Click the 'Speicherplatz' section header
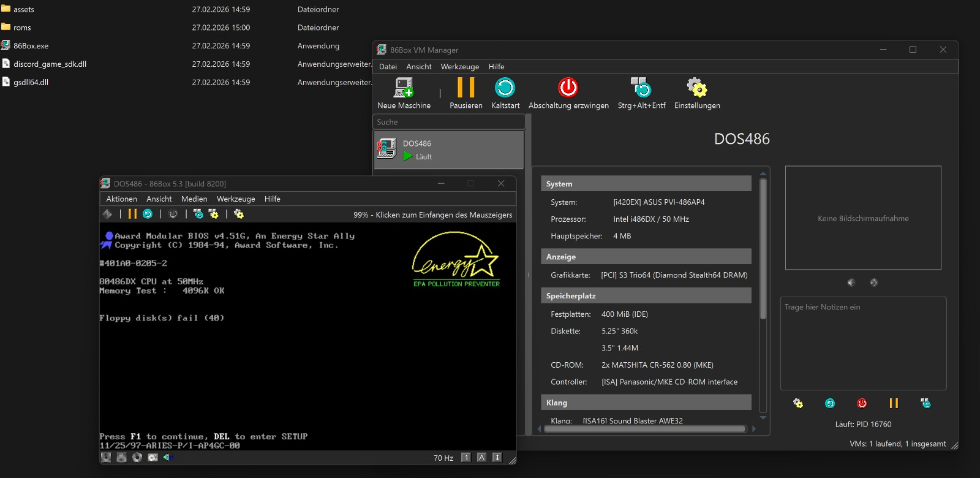The height and width of the screenshot is (478, 980). tap(646, 296)
